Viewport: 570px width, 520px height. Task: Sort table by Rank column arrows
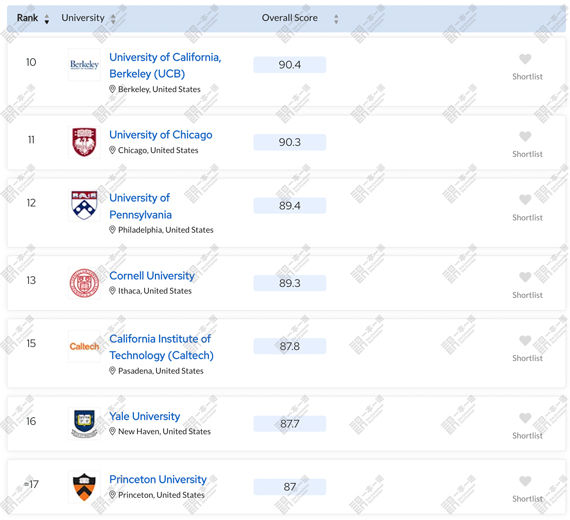pyautogui.click(x=47, y=19)
